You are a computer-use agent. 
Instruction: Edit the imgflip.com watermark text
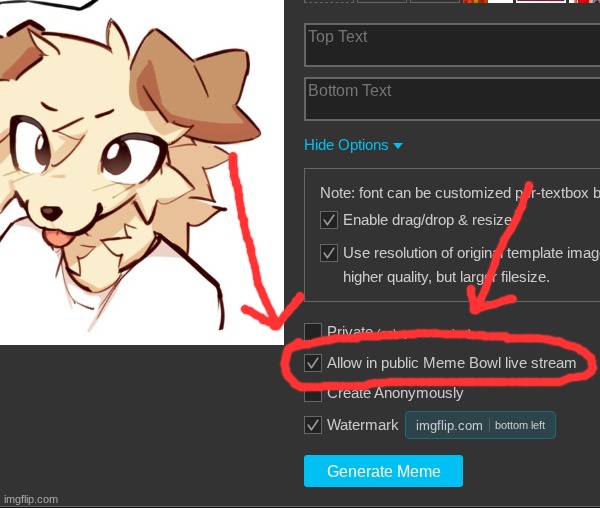click(x=449, y=425)
